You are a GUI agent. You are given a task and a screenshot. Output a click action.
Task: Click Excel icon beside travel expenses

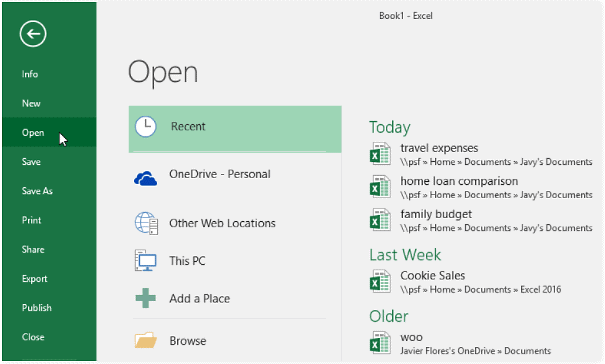(380, 154)
